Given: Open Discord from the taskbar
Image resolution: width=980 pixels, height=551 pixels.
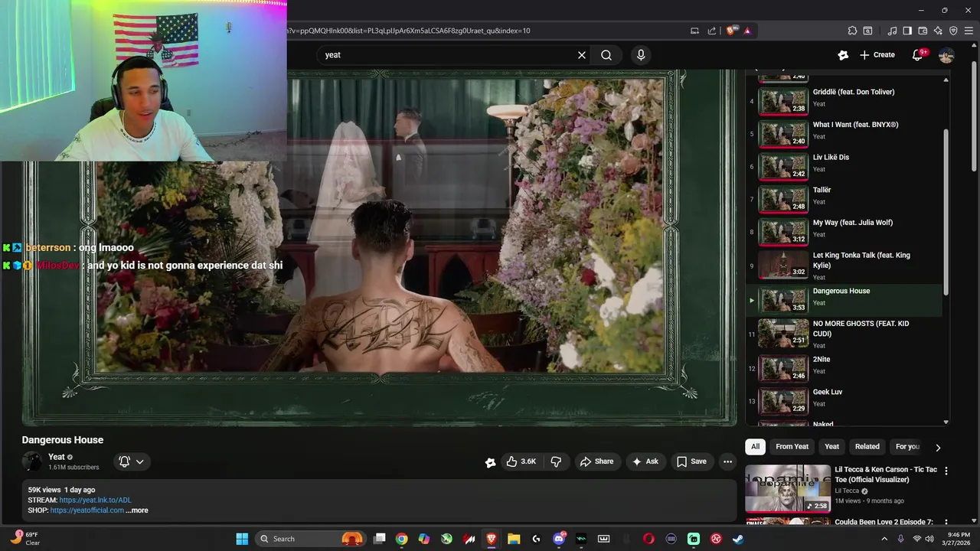Looking at the screenshot, I should (559, 539).
